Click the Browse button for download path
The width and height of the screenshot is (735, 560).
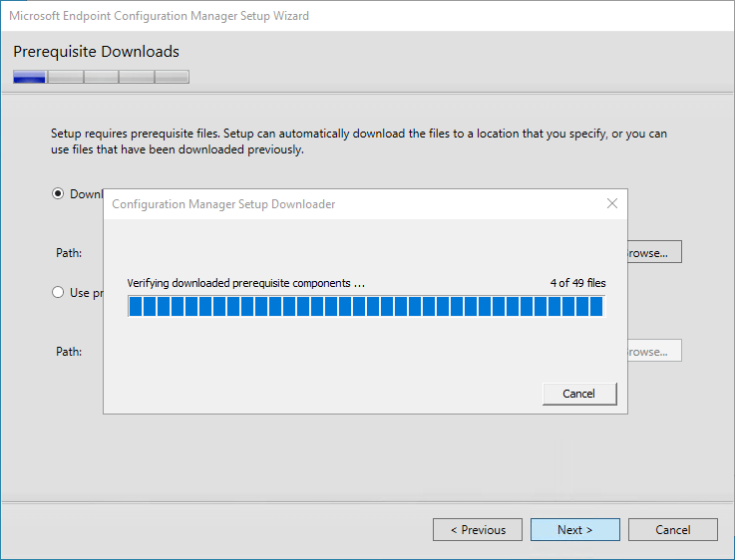pyautogui.click(x=654, y=252)
